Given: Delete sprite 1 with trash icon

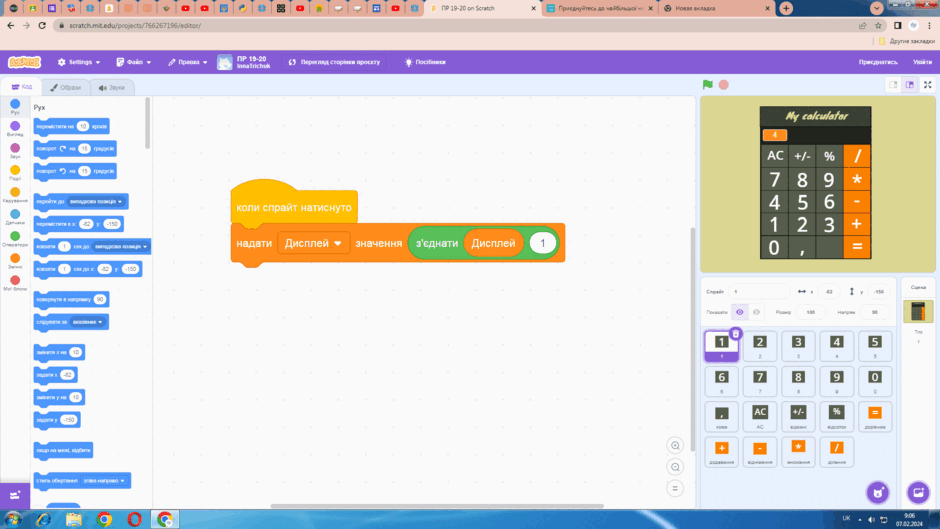Looking at the screenshot, I should (736, 333).
